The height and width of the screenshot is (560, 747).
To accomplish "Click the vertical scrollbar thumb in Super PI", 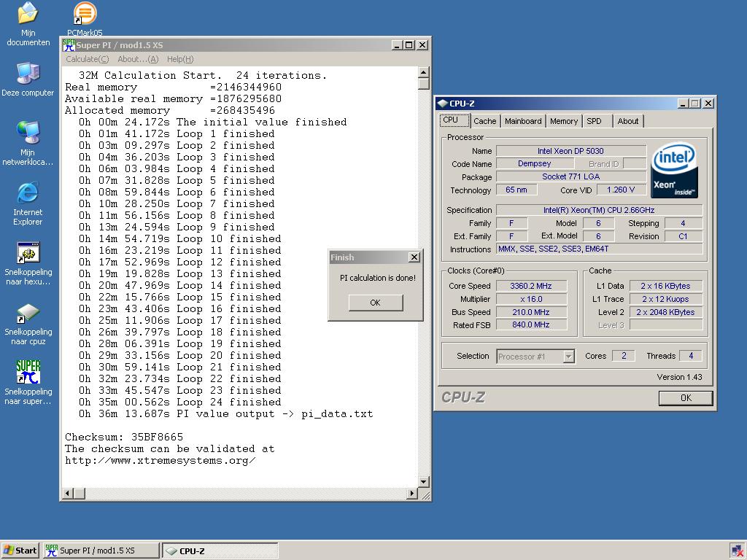I will click(424, 84).
